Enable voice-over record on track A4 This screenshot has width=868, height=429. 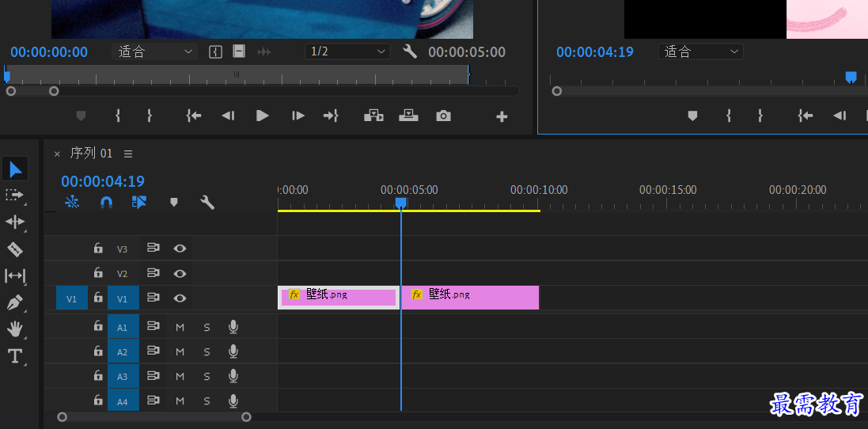[233, 401]
